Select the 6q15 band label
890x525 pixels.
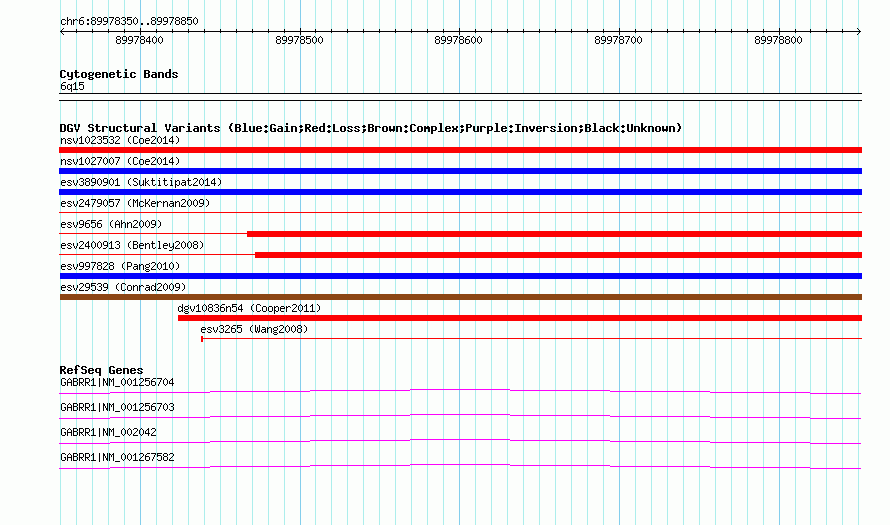pyautogui.click(x=72, y=86)
